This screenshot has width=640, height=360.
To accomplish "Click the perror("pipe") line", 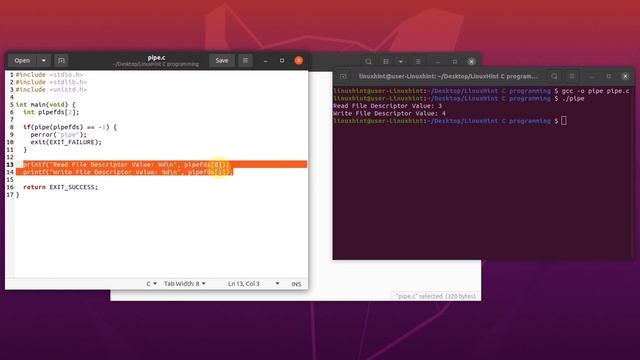I will tap(58, 134).
